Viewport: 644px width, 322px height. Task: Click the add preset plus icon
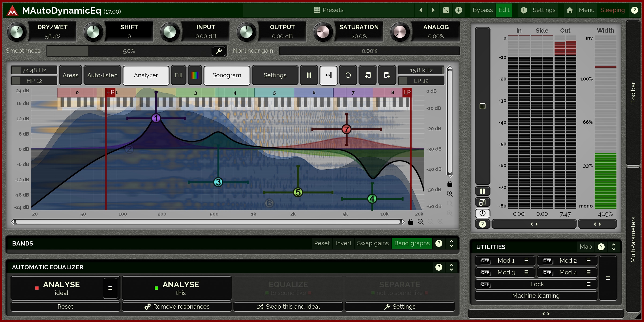459,10
